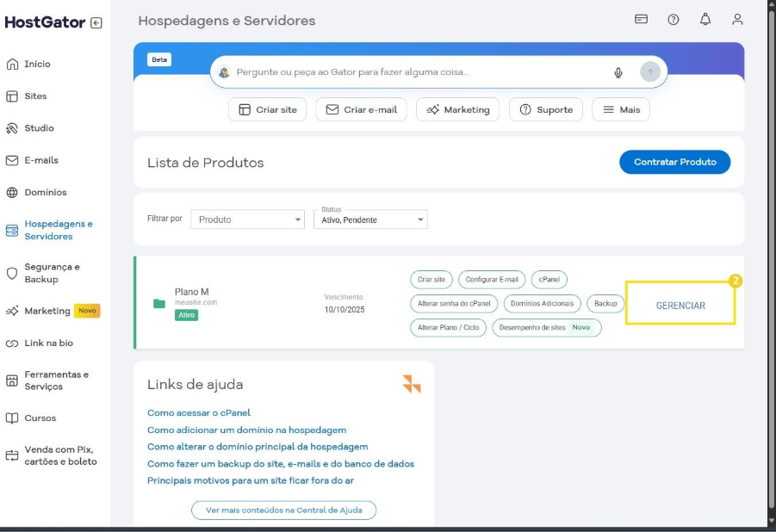This screenshot has width=776, height=532.
Task: Open the 'Como acessar o cPanel' link
Action: pyautogui.click(x=199, y=413)
